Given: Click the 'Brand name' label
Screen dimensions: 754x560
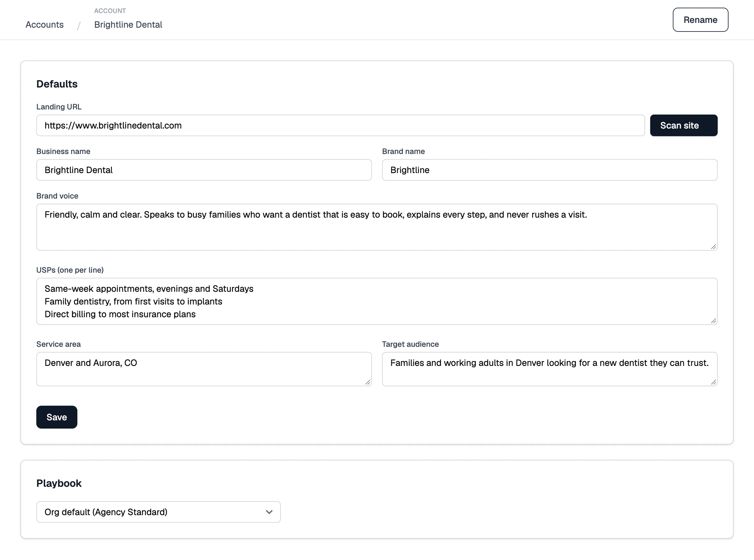Looking at the screenshot, I should [x=403, y=151].
